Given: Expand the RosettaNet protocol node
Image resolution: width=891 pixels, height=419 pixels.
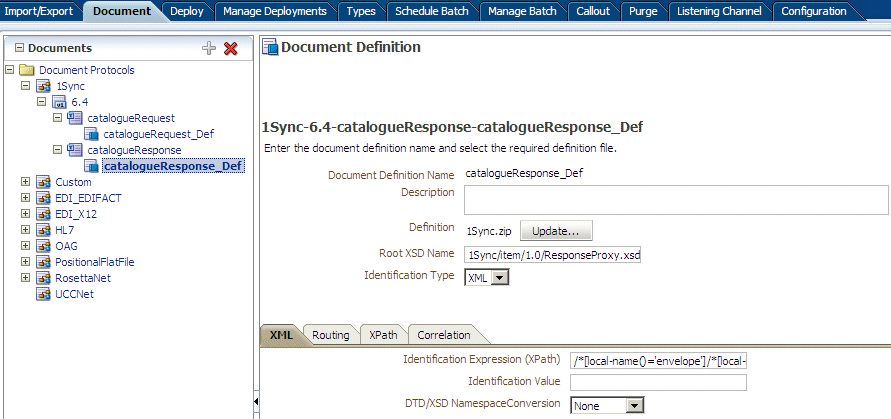Looking at the screenshot, I should [25, 277].
